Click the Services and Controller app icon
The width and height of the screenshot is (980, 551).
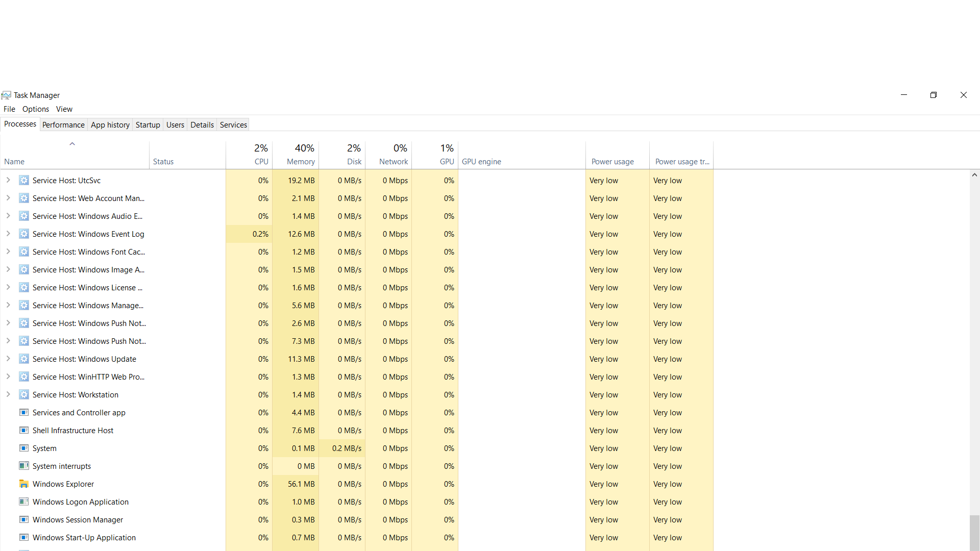coord(23,412)
